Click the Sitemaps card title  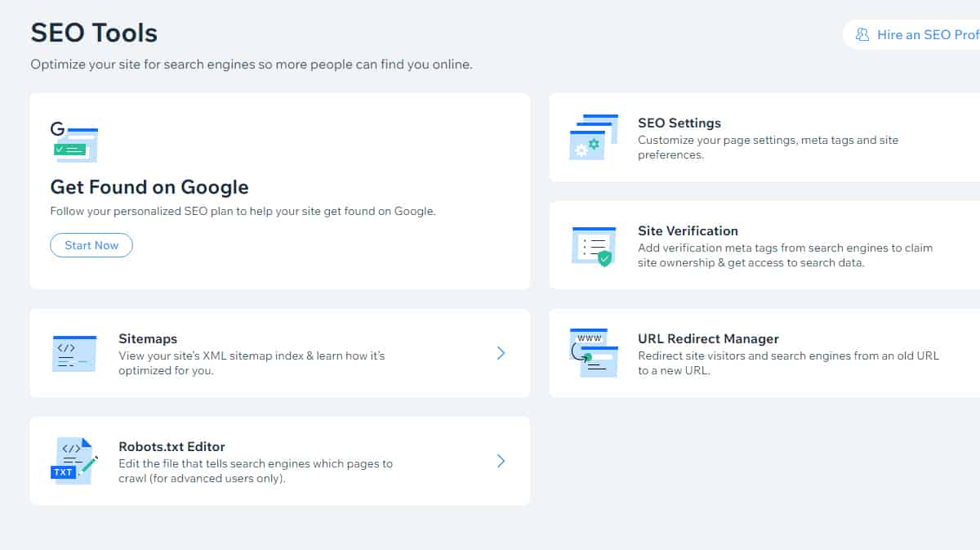[148, 339]
